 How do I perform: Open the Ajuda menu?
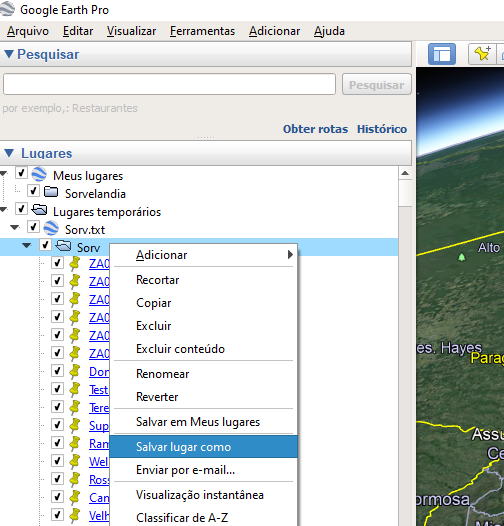click(x=330, y=31)
